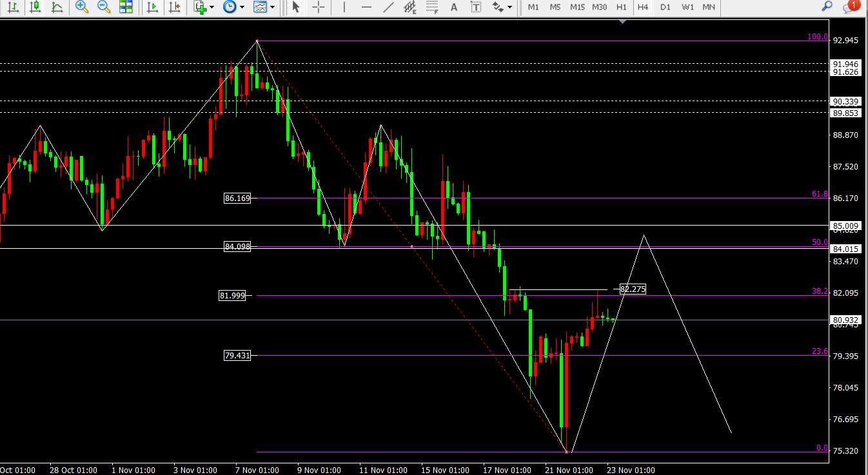
Task: Select the Fibonacci retracement tool
Action: [x=432, y=7]
